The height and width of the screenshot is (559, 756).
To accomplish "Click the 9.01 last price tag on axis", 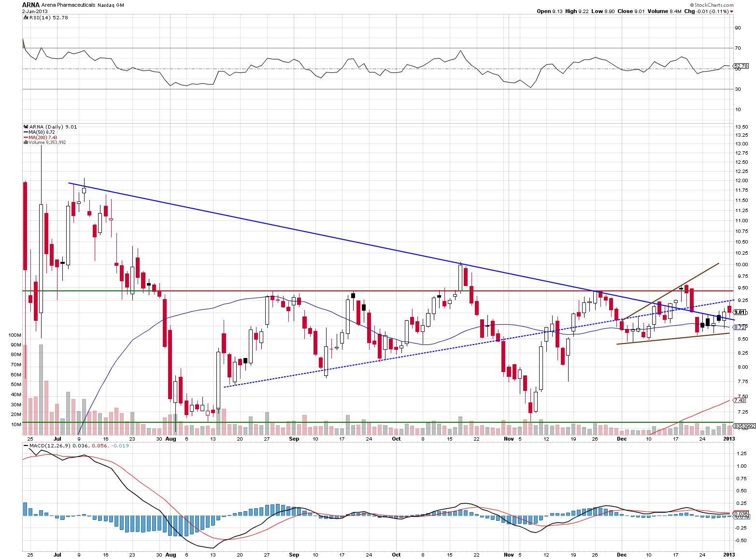I will click(x=740, y=312).
